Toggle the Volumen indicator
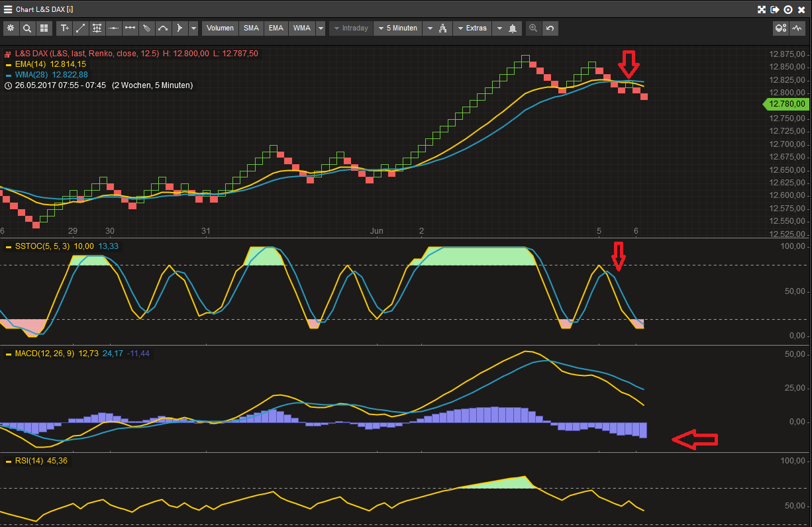 pos(220,28)
